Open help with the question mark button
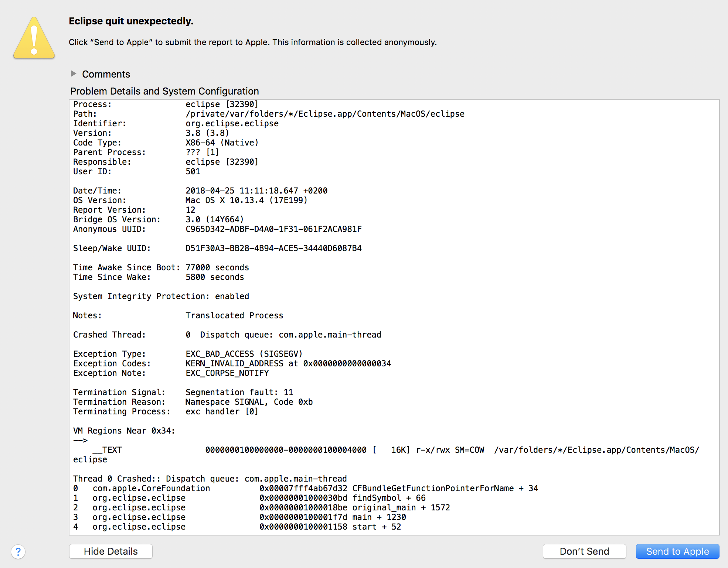 [18, 552]
